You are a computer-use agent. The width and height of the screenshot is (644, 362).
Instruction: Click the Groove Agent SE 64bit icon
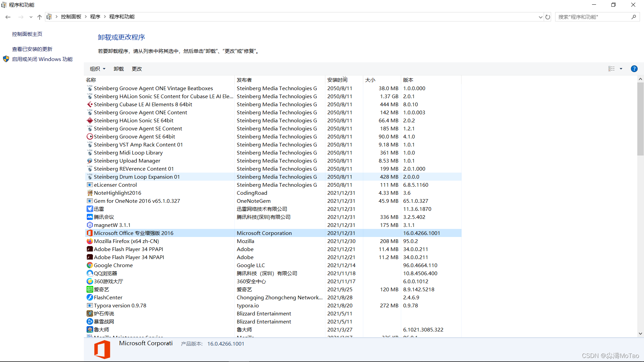click(90, 136)
